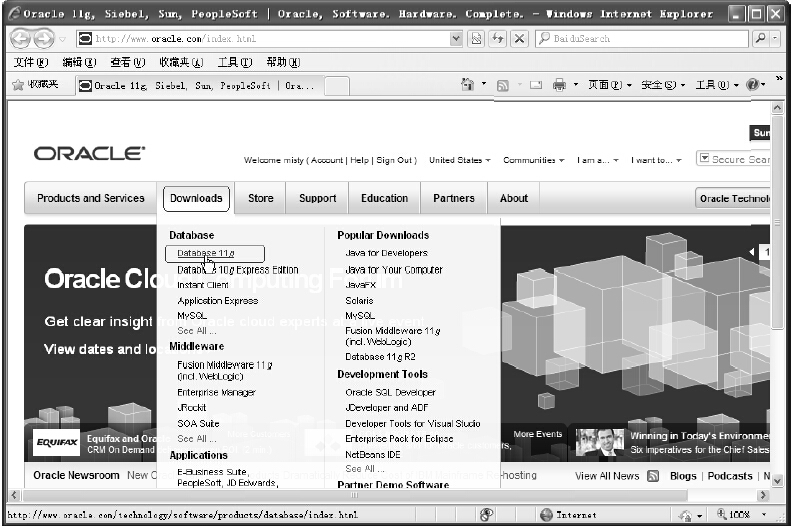Click the NetBeans IDE link
Image resolution: width=793 pixels, height=528 pixels.
pos(373,455)
